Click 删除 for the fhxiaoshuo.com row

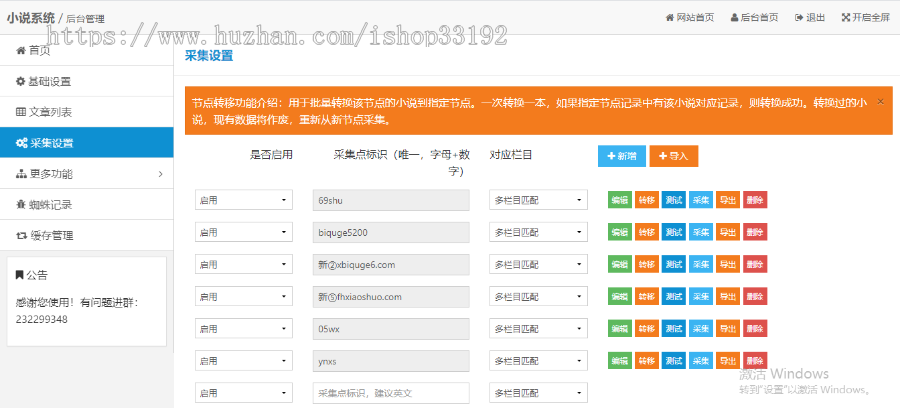pyautogui.click(x=755, y=296)
